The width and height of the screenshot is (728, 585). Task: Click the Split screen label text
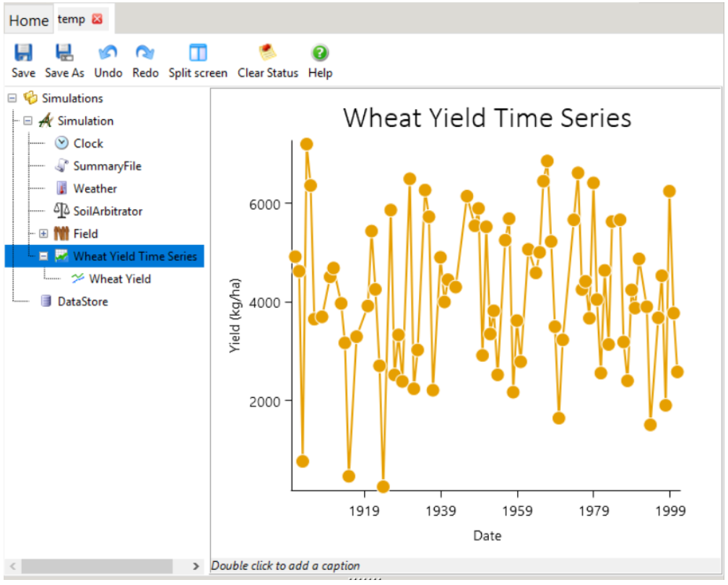(198, 74)
